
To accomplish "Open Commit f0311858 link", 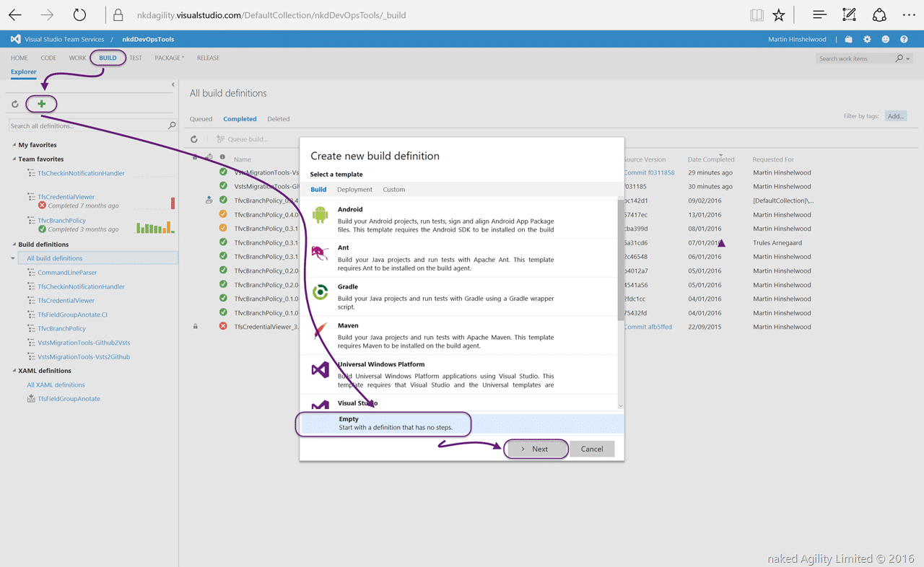I will click(x=649, y=172).
